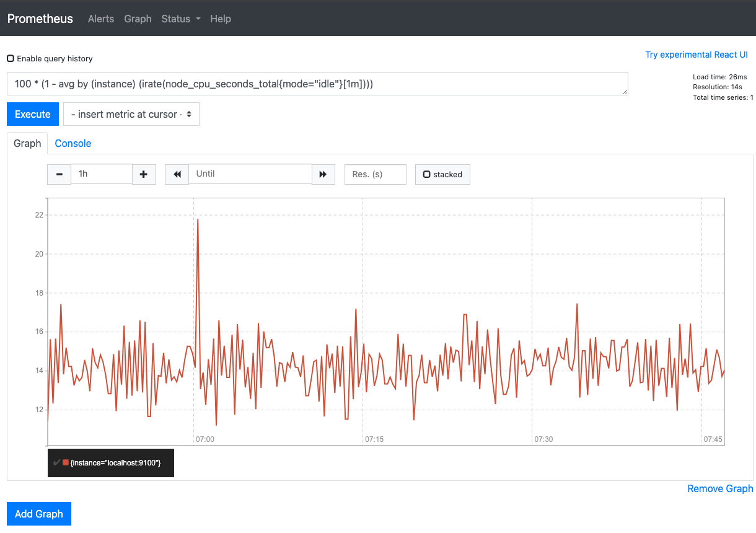Go to the Prometheus home brand link
The height and width of the screenshot is (533, 756).
pyautogui.click(x=40, y=19)
